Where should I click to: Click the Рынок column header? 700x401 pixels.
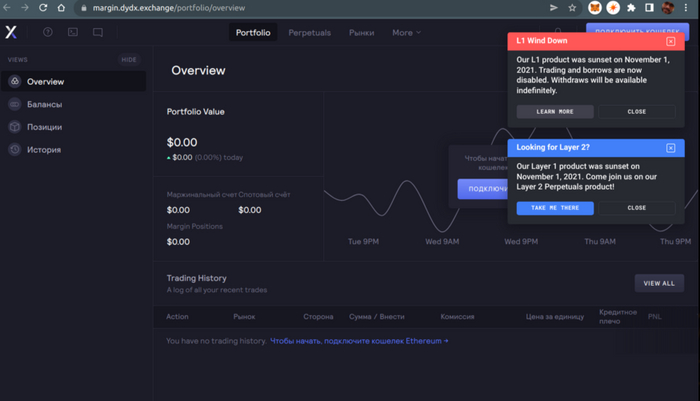tap(244, 317)
